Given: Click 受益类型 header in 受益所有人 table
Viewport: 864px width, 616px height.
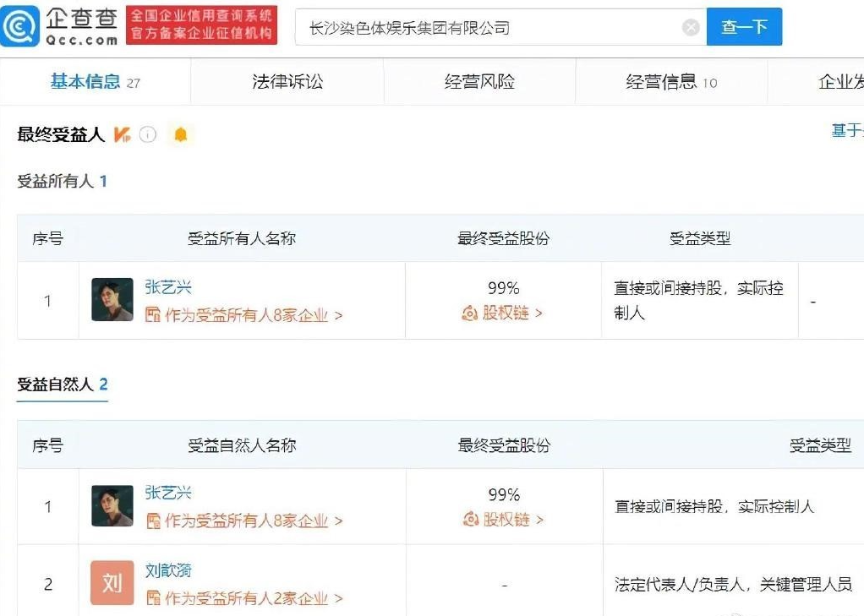Looking at the screenshot, I should (700, 238).
